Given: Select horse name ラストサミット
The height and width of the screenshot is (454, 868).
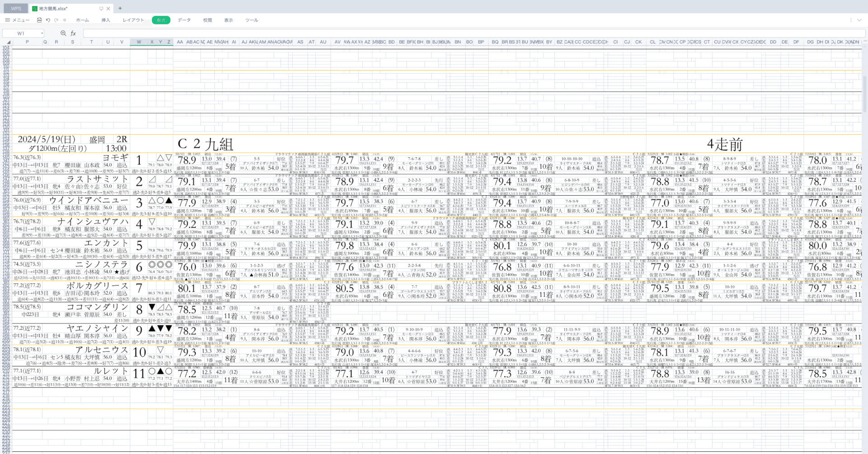Looking at the screenshot, I should (98, 179).
